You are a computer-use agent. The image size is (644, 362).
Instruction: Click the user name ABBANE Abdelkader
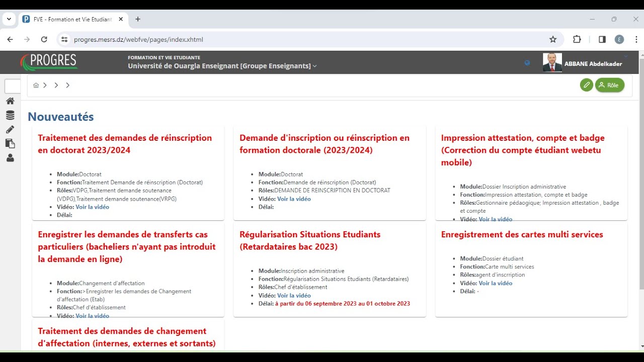(593, 64)
